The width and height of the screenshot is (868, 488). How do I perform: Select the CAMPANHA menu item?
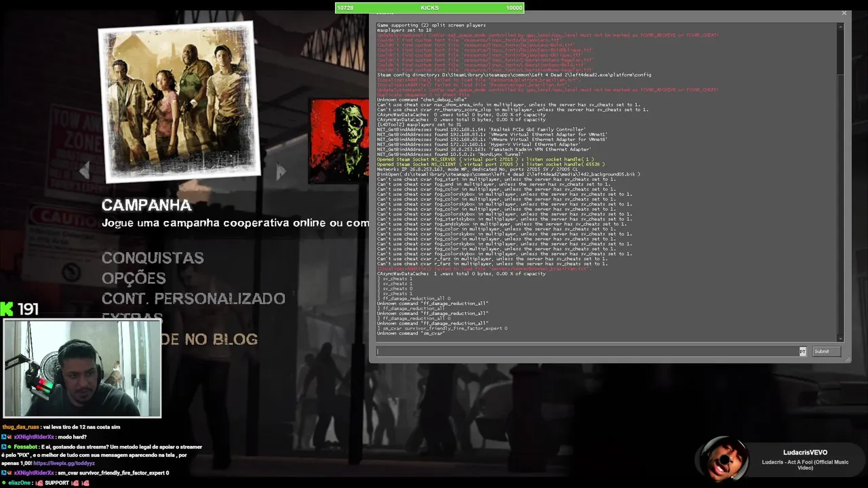coord(146,205)
